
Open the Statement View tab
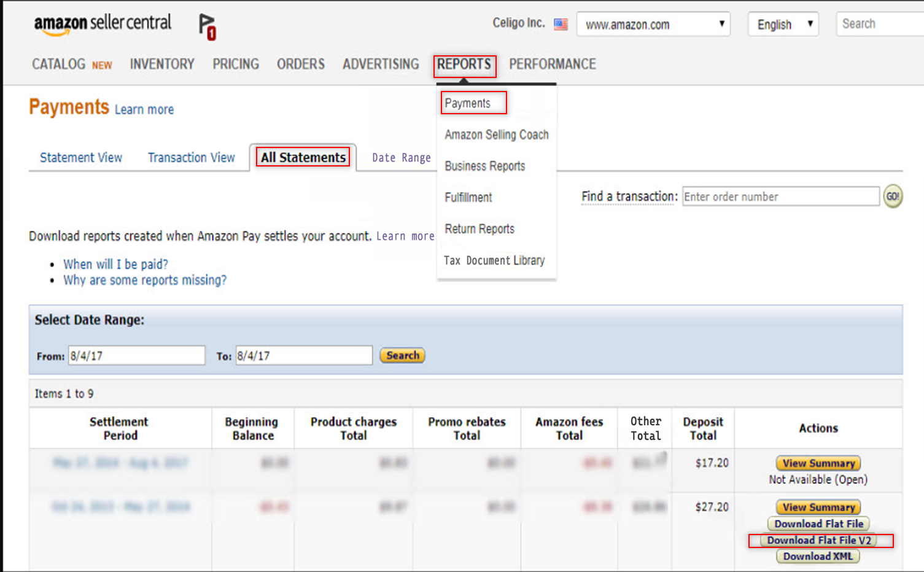(x=81, y=158)
